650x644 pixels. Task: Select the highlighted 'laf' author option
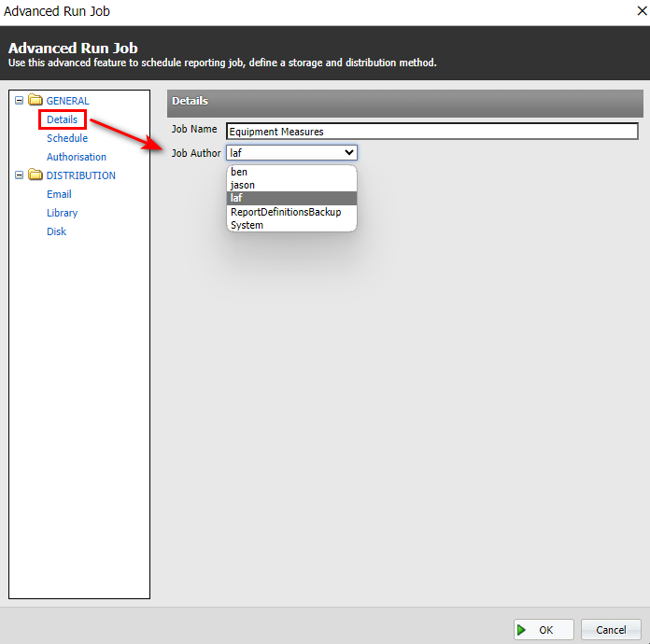(236, 198)
